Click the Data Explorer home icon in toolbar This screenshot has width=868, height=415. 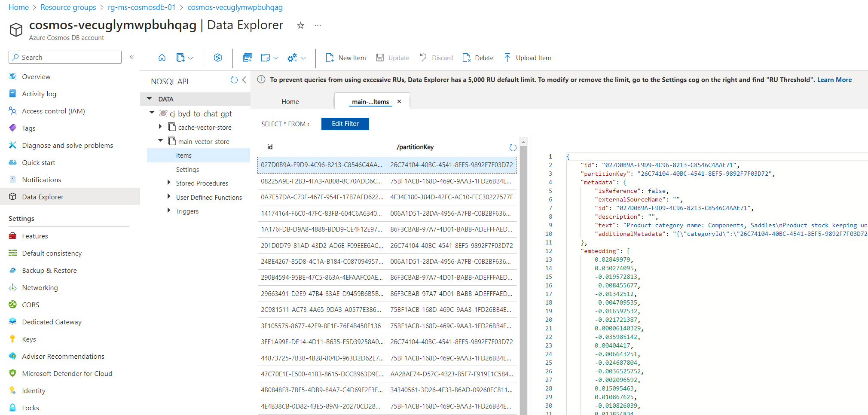click(x=162, y=58)
